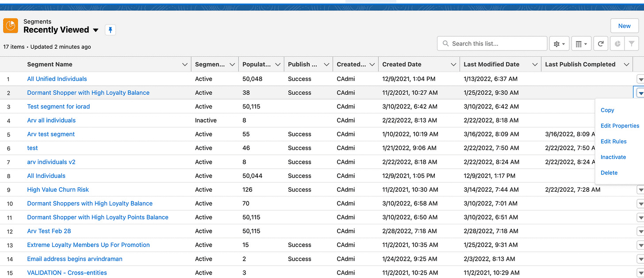Image resolution: width=644 pixels, height=278 pixels.
Task: Click the New button
Action: point(624,26)
